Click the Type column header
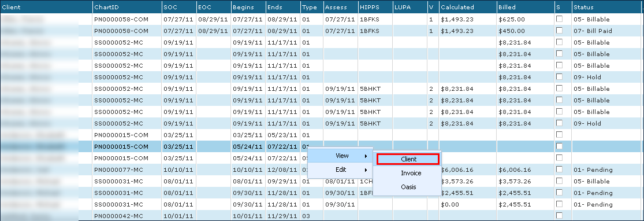Image resolution: width=644 pixels, height=221 pixels. pos(312,7)
